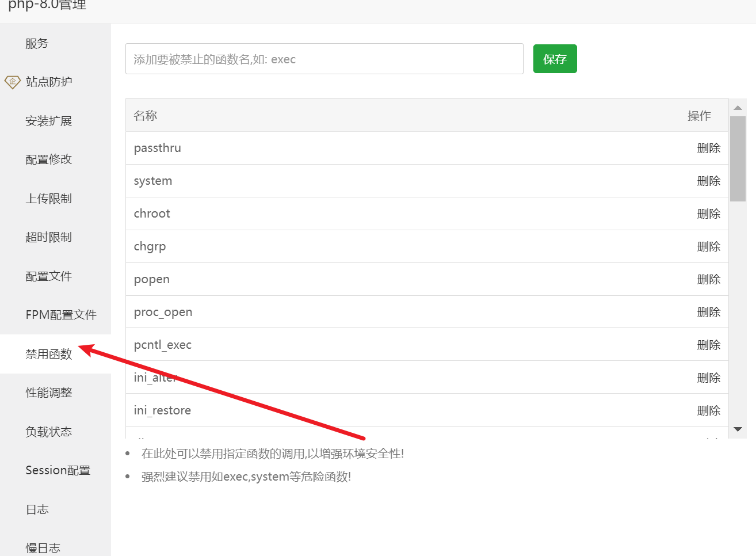Select 上传限制 in the sidebar
Screen dimensions: 756x556
pos(48,198)
